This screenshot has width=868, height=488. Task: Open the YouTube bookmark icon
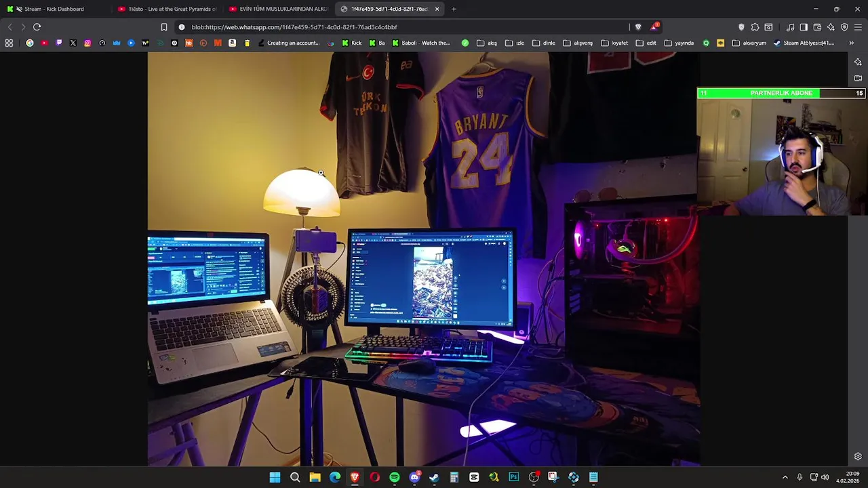pos(44,43)
